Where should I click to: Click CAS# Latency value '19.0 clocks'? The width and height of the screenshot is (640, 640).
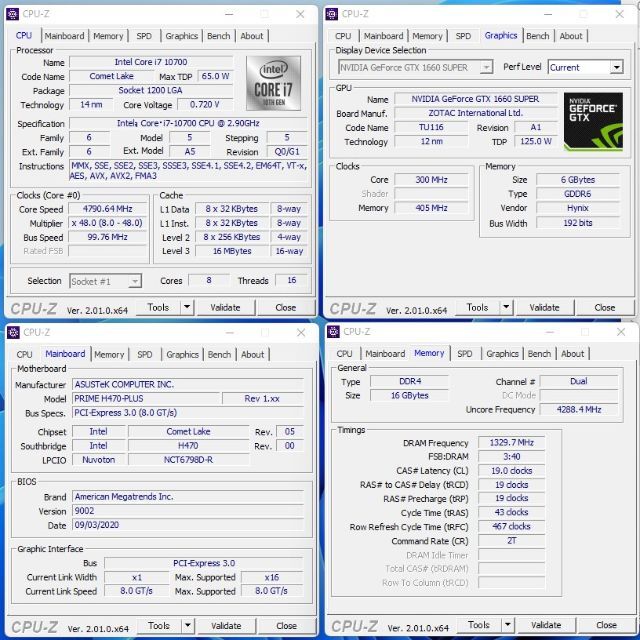point(511,471)
